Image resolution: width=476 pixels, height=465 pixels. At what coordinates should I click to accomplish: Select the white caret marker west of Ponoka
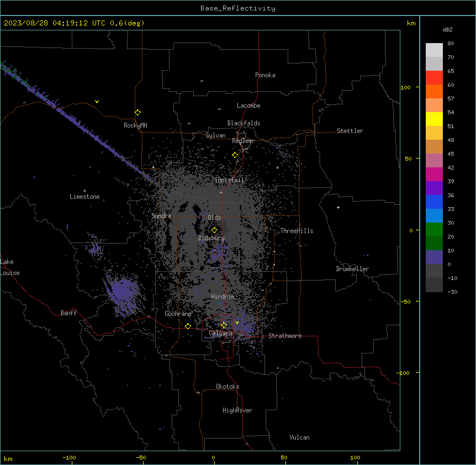202,81
